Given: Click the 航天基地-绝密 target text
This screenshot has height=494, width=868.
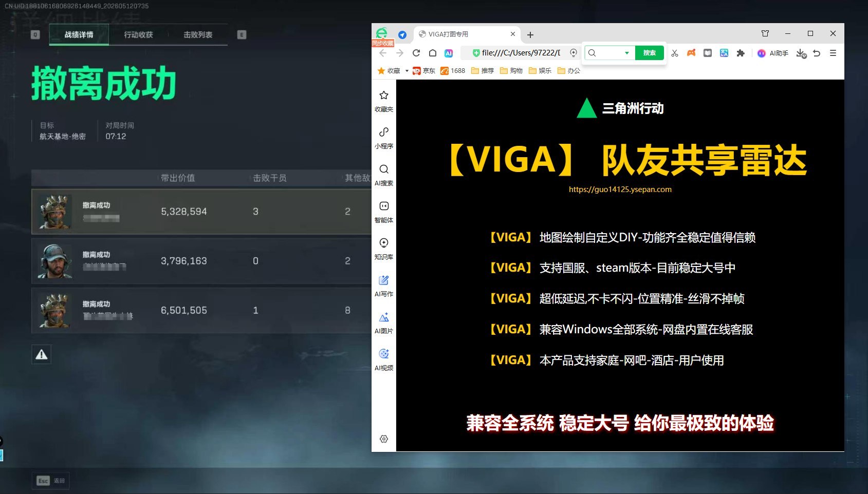Looking at the screenshot, I should (x=63, y=137).
